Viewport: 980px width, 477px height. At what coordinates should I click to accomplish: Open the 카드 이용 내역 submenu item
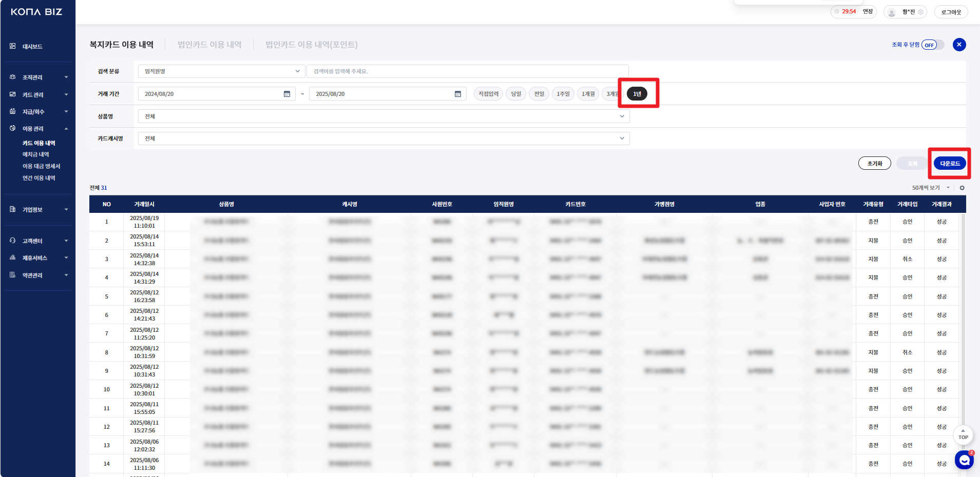coord(39,143)
